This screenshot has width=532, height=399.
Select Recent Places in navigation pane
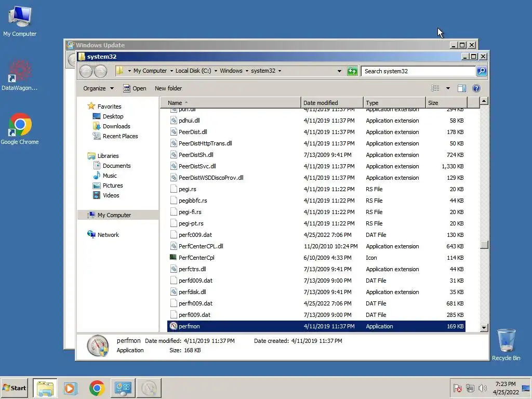click(115, 136)
